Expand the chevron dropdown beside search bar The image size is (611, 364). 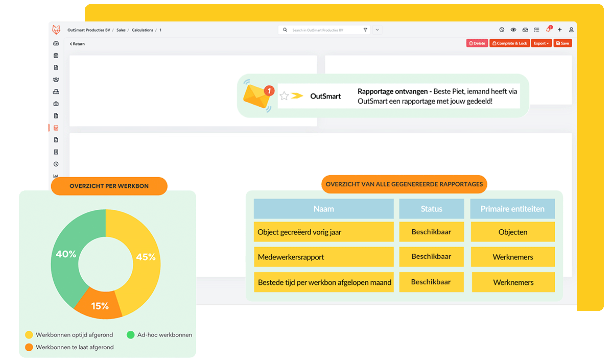378,30
